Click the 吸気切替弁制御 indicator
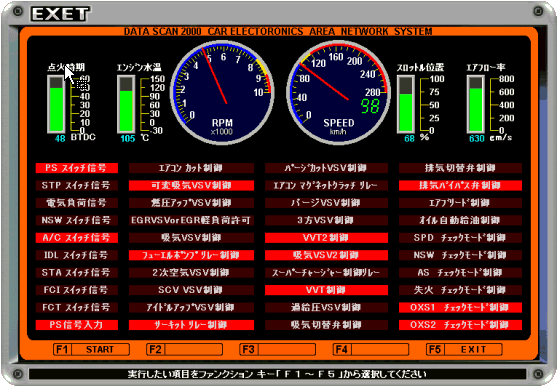 (326, 325)
